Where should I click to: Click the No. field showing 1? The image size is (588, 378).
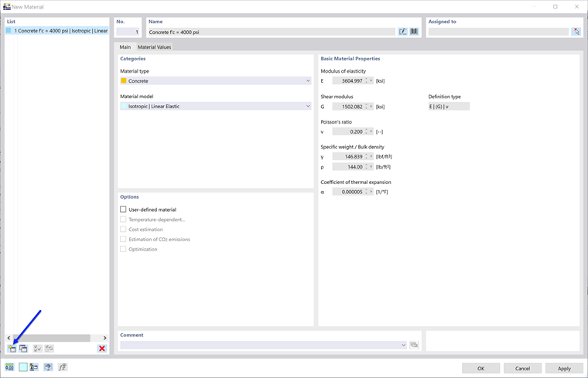(x=128, y=32)
